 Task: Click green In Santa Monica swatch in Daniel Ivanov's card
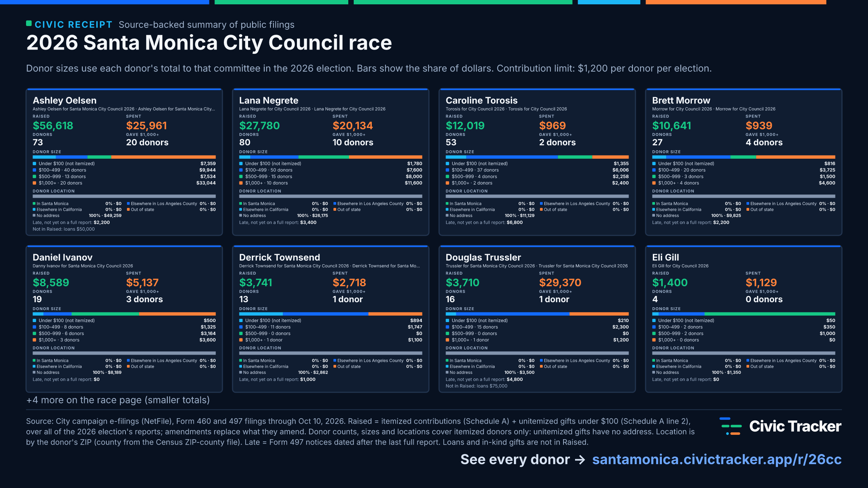pyautogui.click(x=34, y=360)
